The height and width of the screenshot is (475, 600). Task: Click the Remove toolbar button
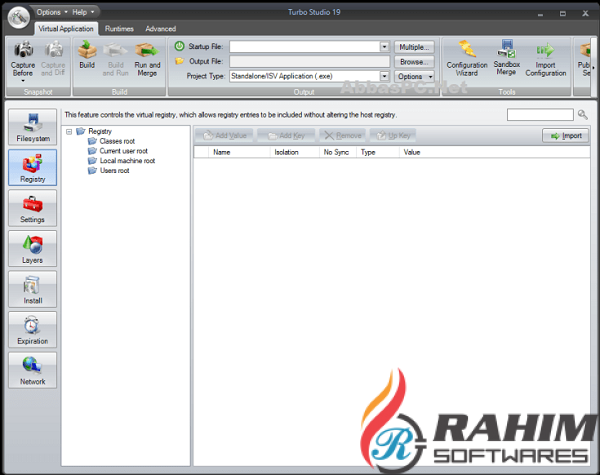(342, 135)
